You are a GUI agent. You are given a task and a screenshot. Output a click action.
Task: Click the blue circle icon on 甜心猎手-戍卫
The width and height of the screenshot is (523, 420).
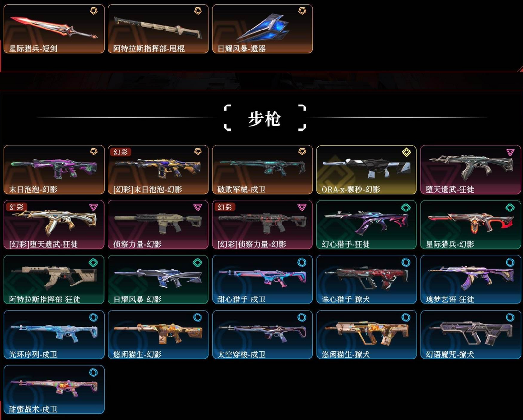302,262
